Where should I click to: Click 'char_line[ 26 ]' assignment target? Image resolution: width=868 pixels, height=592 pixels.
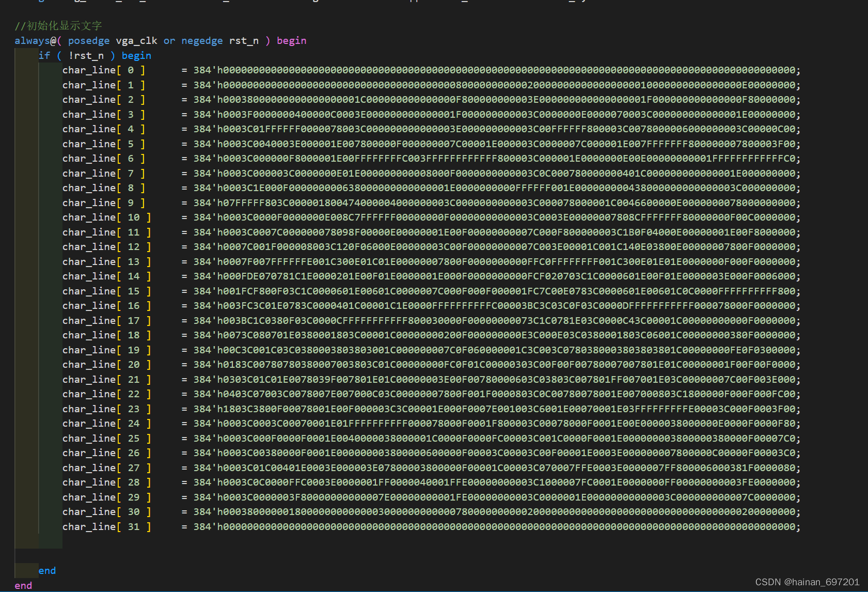coord(107,453)
